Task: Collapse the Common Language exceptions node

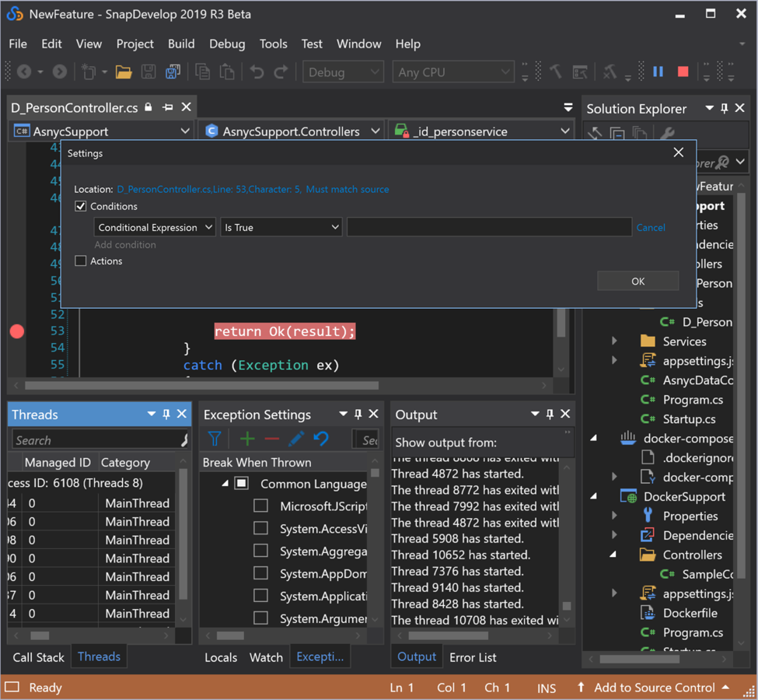Action: tap(225, 483)
